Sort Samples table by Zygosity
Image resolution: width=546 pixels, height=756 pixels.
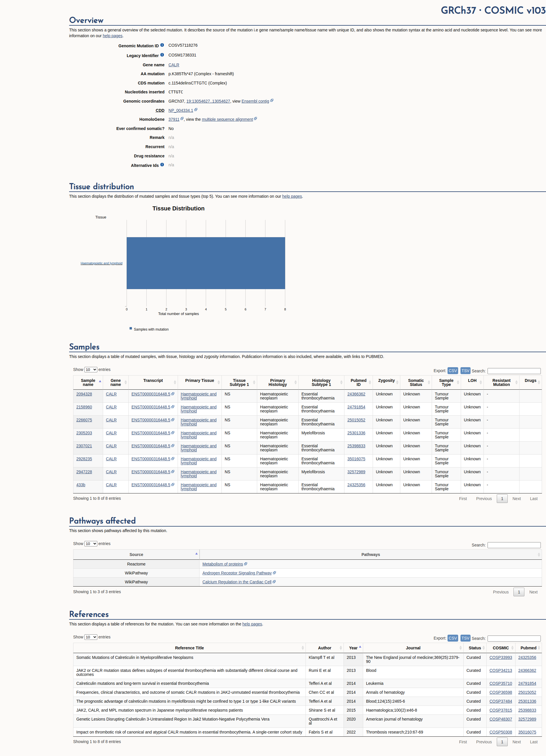click(x=386, y=383)
